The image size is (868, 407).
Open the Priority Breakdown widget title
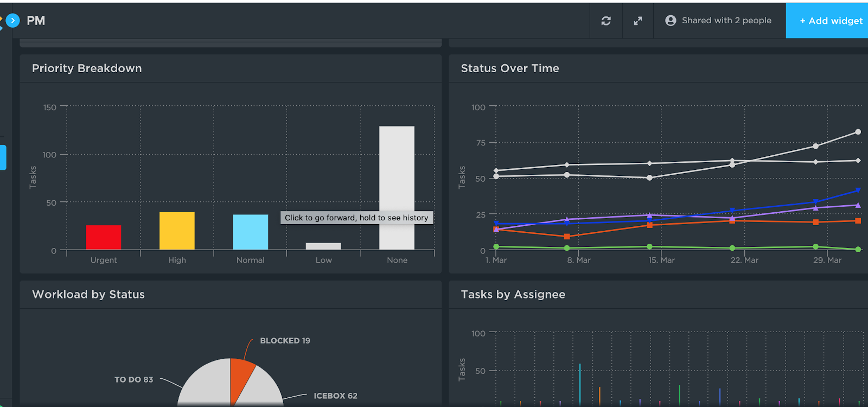tap(87, 68)
